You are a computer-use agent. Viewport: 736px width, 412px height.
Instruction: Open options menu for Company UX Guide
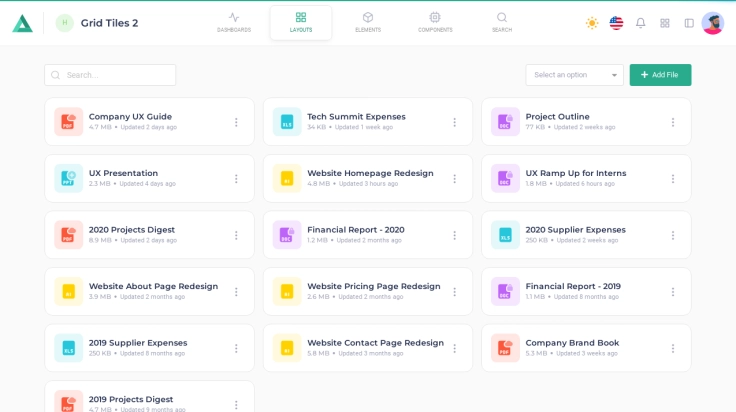236,122
